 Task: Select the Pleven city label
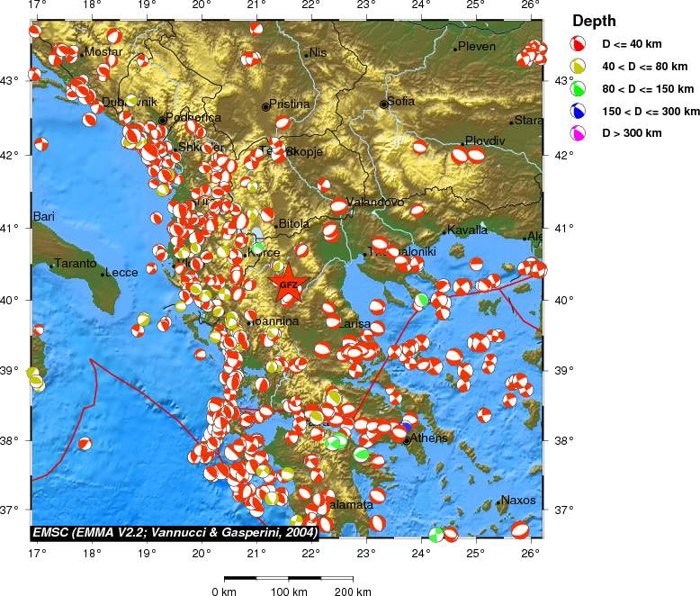477,46
